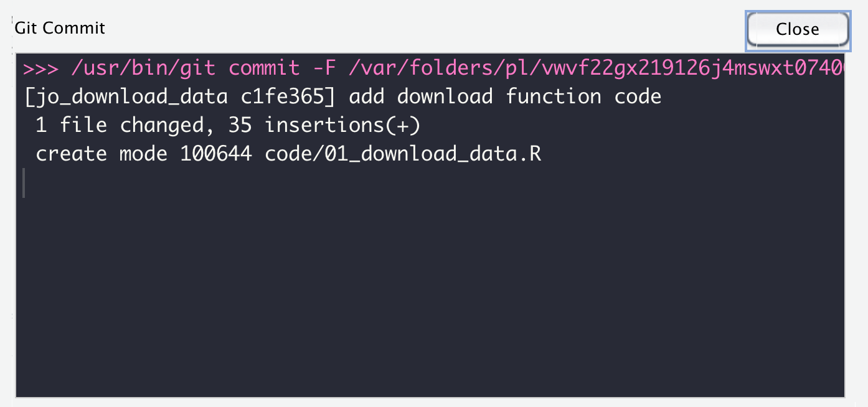Click the code/01_download_data.R file path

click(x=403, y=154)
